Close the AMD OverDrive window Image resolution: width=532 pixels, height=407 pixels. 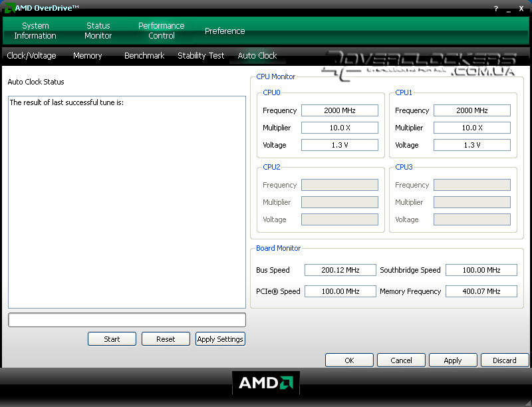(x=521, y=9)
